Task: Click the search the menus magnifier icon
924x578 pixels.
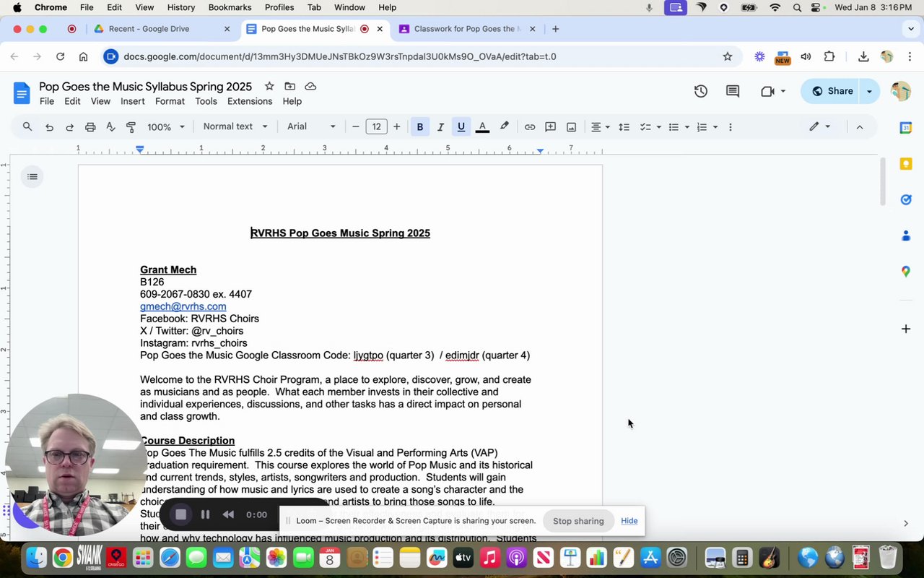Action: click(27, 127)
